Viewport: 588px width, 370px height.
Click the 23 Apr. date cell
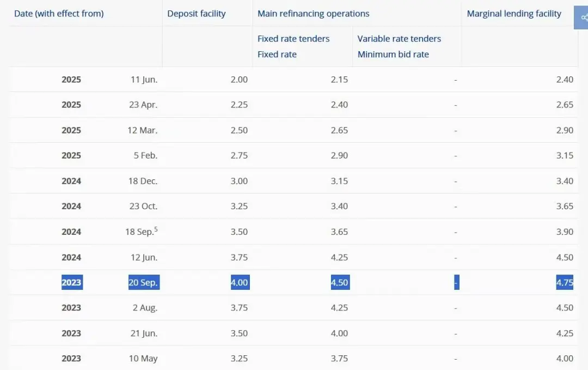click(x=143, y=105)
